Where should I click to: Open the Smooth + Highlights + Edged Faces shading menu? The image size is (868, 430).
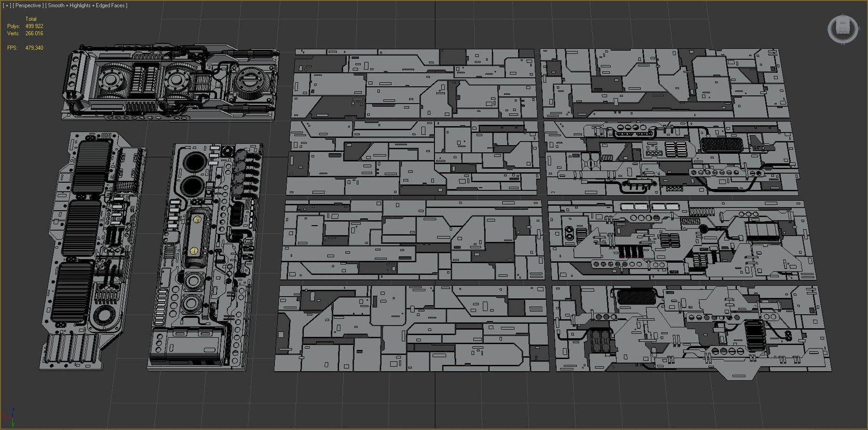coord(86,5)
